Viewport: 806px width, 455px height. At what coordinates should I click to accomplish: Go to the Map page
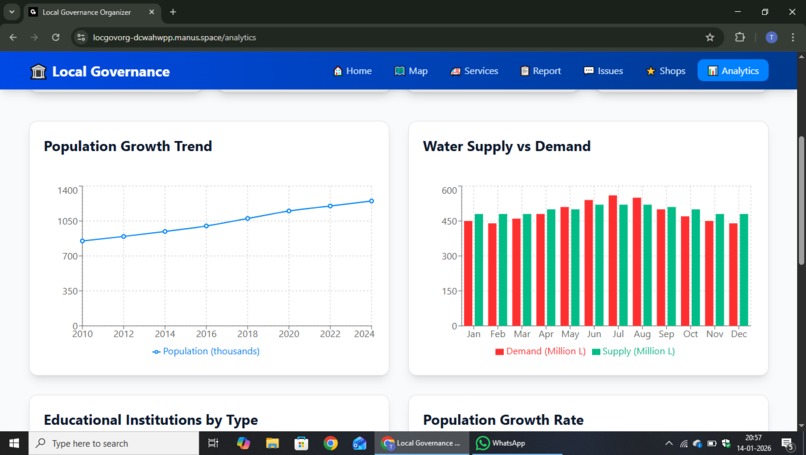pos(411,71)
